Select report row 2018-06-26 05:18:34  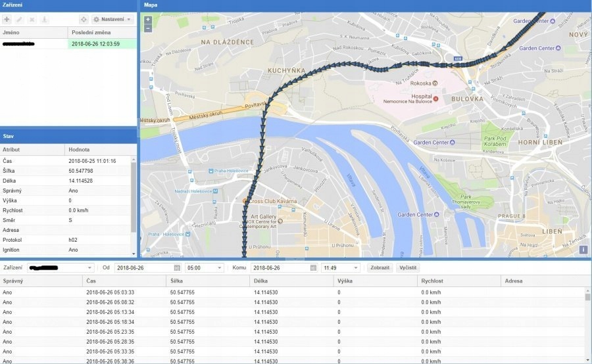click(293, 322)
